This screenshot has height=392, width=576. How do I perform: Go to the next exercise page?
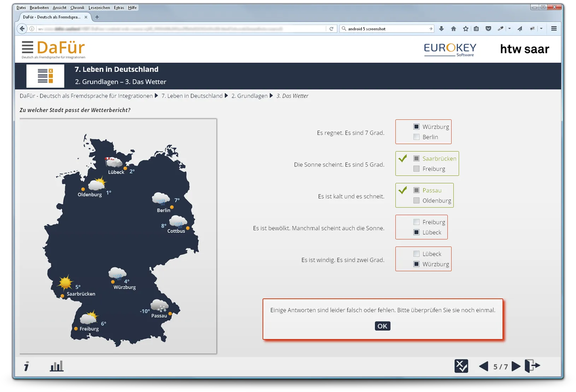point(516,366)
